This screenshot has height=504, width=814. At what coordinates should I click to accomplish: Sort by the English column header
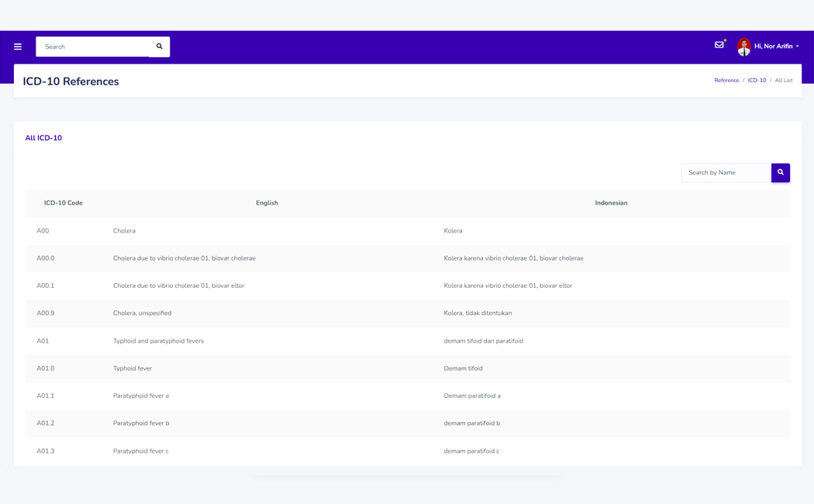(267, 203)
